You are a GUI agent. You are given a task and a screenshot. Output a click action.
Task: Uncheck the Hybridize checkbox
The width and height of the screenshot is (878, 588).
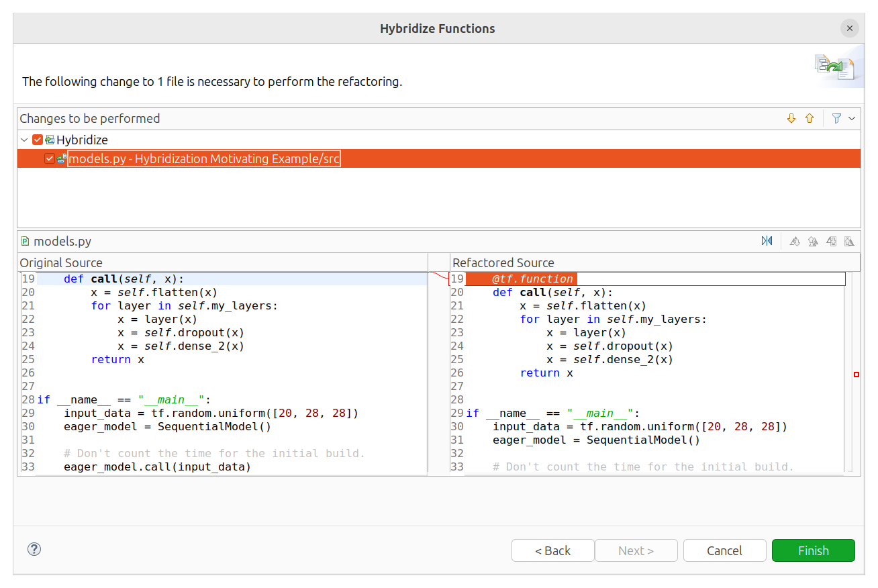point(38,140)
